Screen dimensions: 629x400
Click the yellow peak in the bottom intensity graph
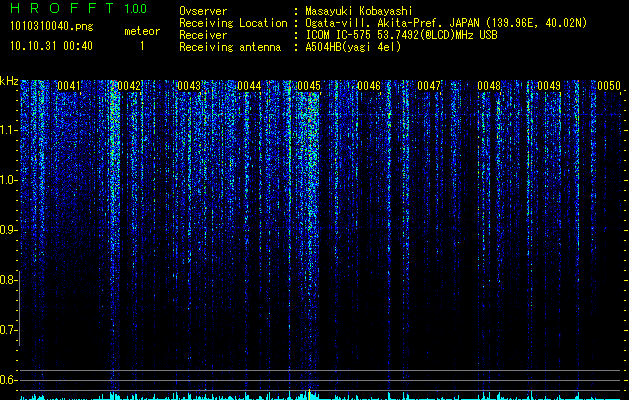click(x=309, y=394)
